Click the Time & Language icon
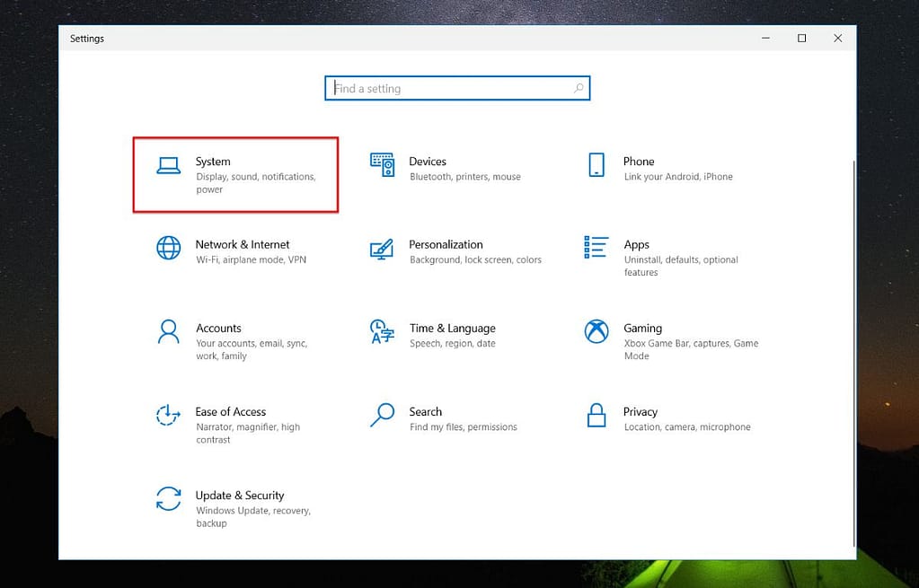This screenshot has width=919, height=588. click(x=382, y=331)
